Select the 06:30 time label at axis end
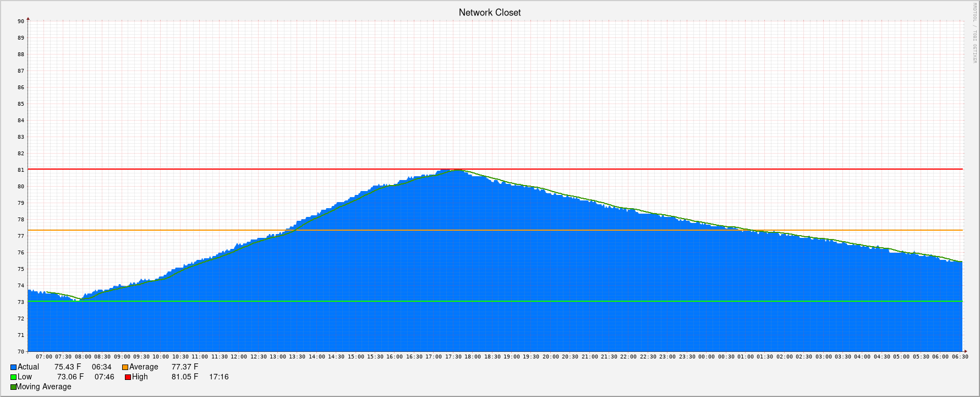Screen dimensions: 980x397 pyautogui.click(x=960, y=357)
